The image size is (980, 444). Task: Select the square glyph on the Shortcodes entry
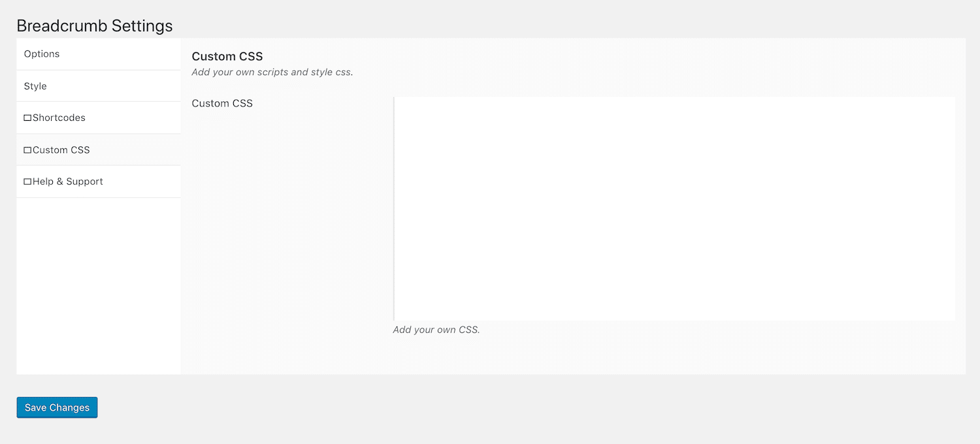tap(27, 118)
